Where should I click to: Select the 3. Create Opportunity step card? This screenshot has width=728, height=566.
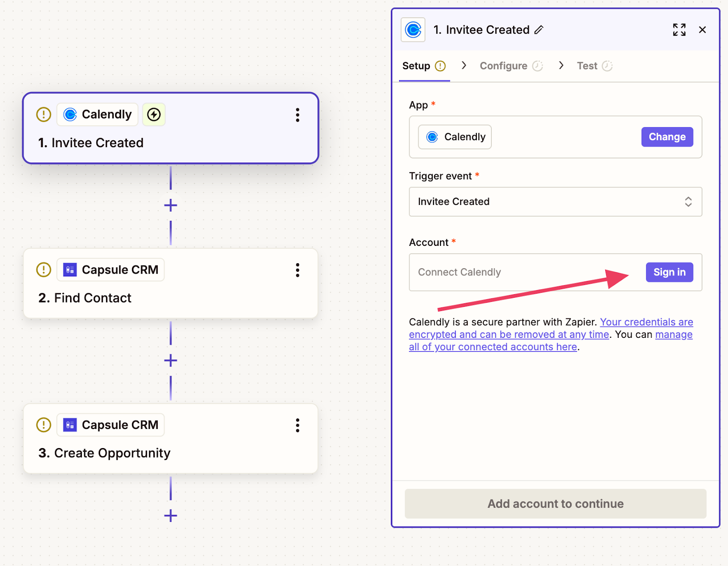click(x=171, y=439)
